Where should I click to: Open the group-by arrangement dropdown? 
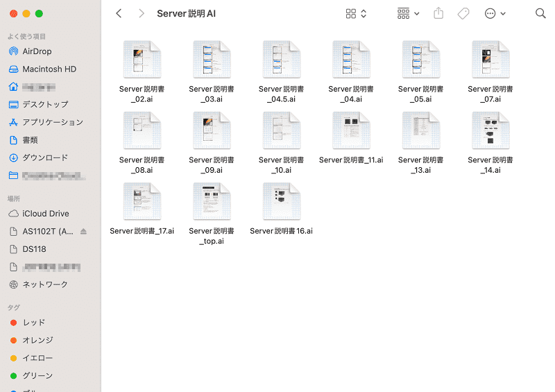coord(408,13)
